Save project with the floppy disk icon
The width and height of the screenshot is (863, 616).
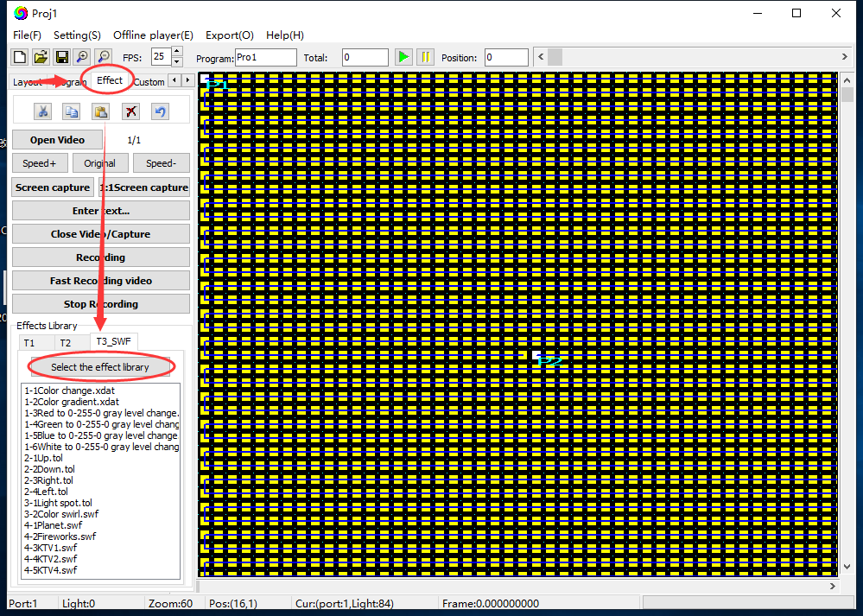[x=61, y=57]
